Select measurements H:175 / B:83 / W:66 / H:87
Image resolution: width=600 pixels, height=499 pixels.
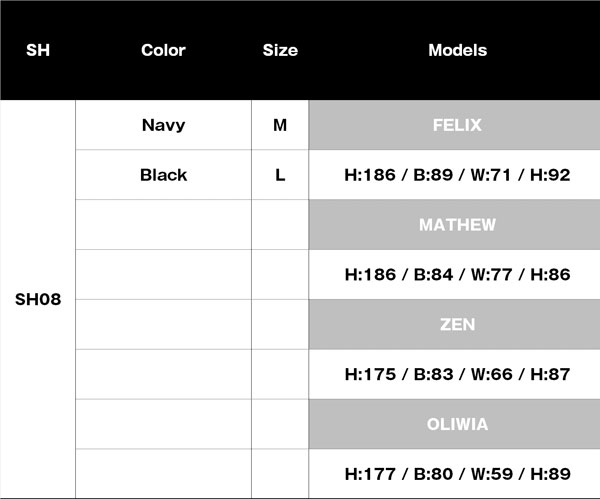click(457, 374)
